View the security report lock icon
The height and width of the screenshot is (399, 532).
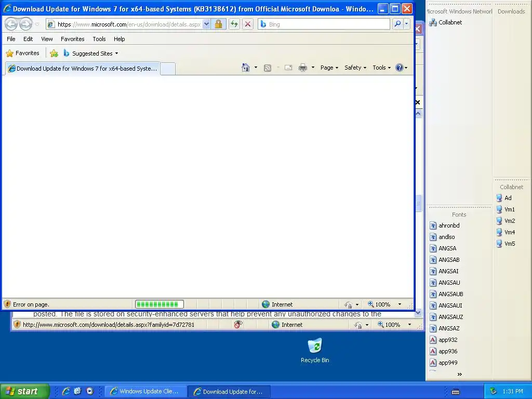(219, 24)
